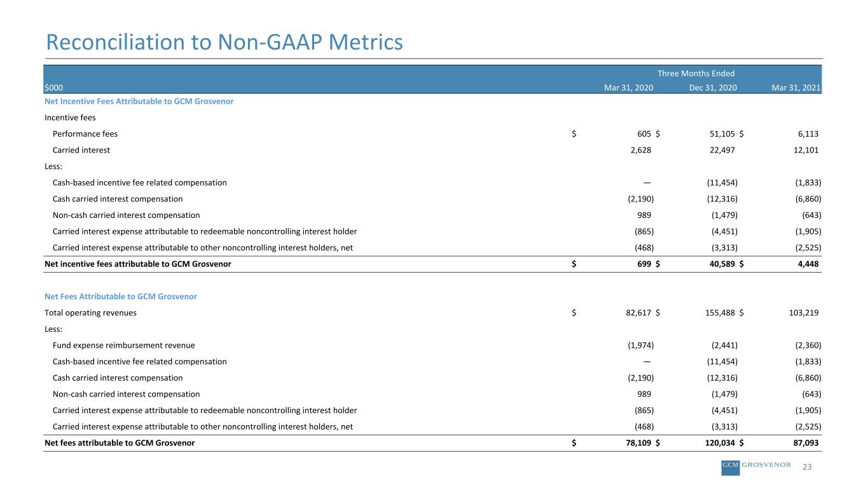Click the bold "Net fees attributable to GCM Grosvenor" total label
This screenshot has height=488, width=868.
tap(120, 443)
